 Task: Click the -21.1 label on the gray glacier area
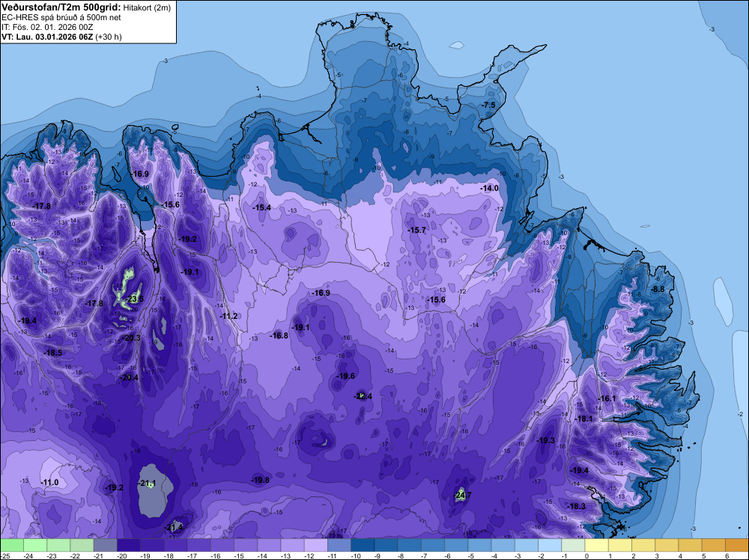[147, 483]
